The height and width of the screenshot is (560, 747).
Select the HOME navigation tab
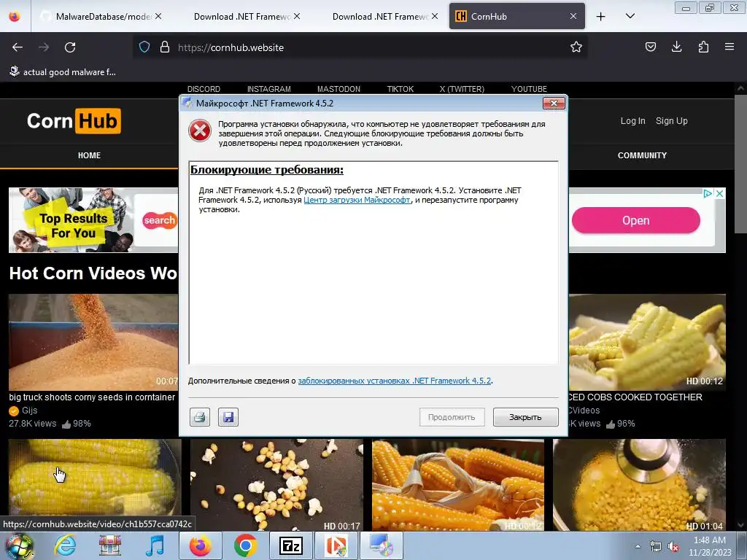click(89, 155)
